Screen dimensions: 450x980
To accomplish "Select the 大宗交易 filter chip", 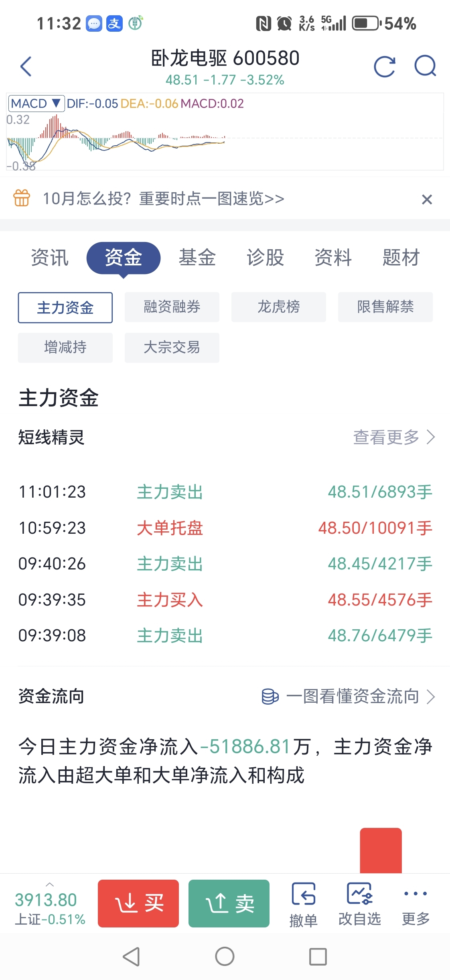I will (x=172, y=348).
